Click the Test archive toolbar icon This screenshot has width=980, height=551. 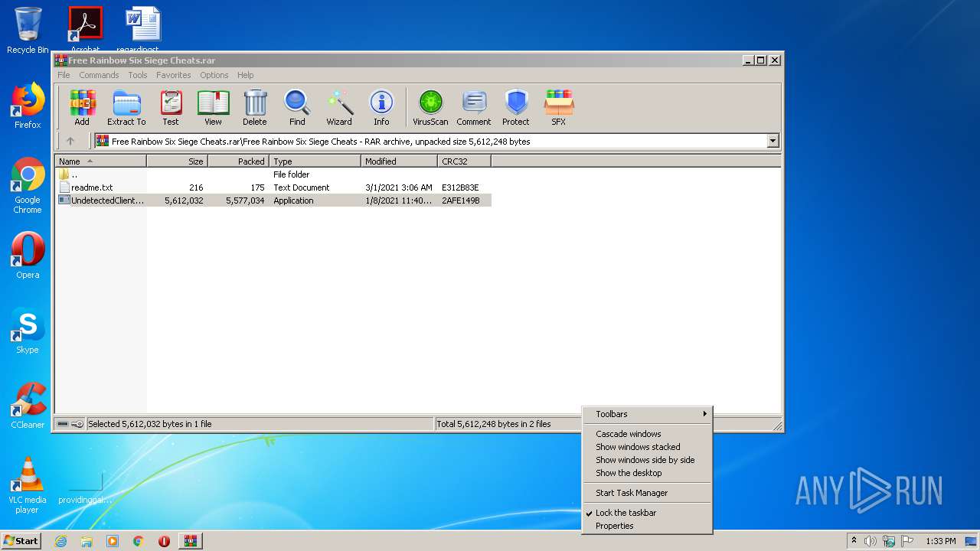coord(171,108)
